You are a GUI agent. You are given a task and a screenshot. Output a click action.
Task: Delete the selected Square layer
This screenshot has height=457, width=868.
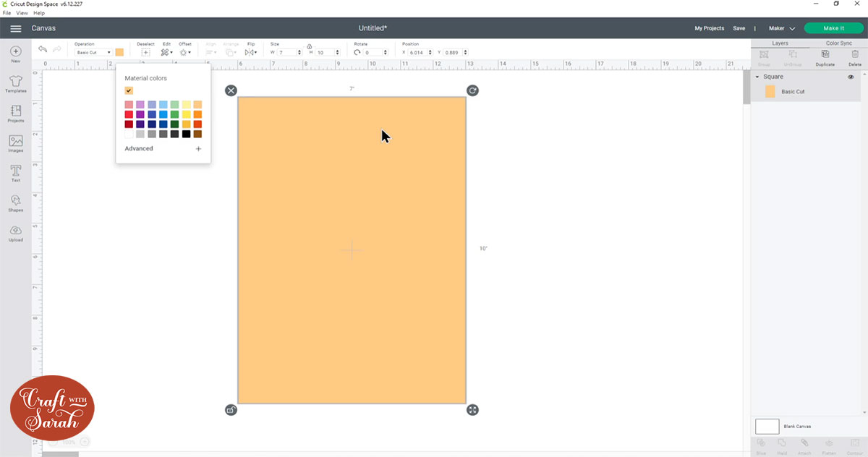pyautogui.click(x=855, y=54)
